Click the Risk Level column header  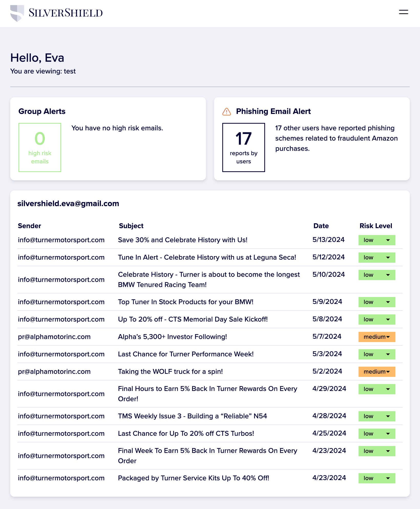coord(376,226)
